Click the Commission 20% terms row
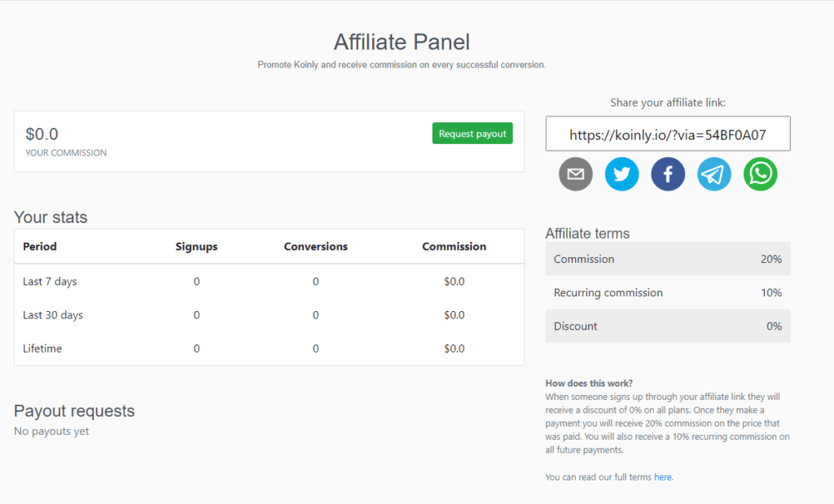 668,259
